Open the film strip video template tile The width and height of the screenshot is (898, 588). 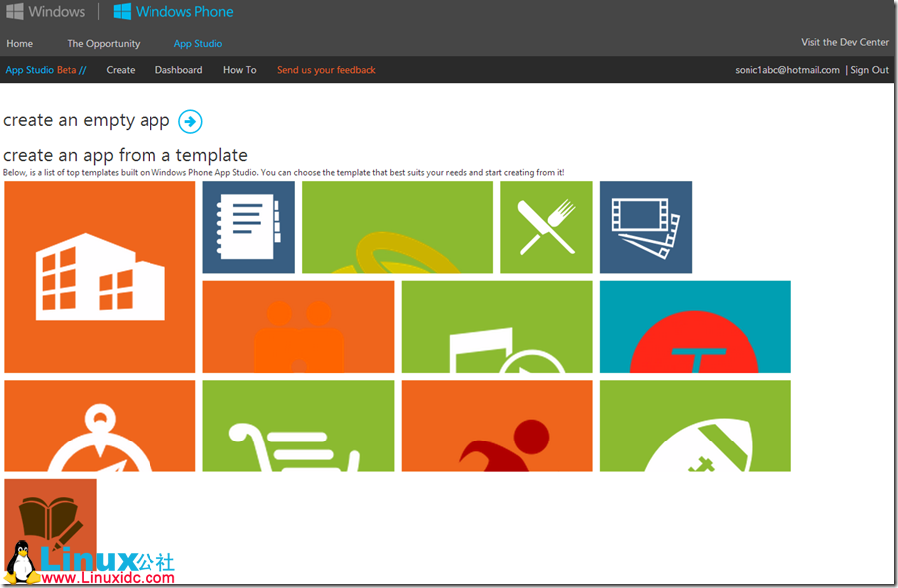pos(645,227)
